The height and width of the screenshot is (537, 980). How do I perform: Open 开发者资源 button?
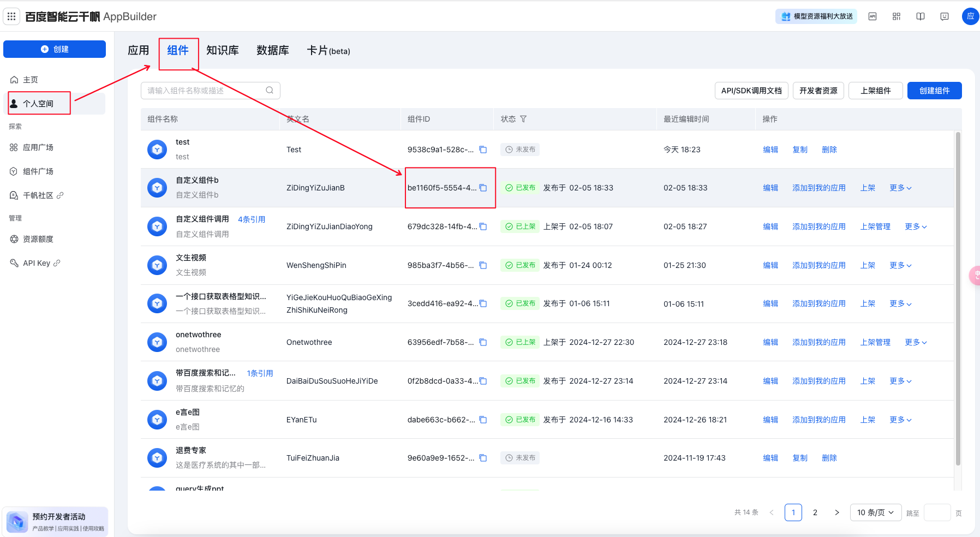point(818,91)
